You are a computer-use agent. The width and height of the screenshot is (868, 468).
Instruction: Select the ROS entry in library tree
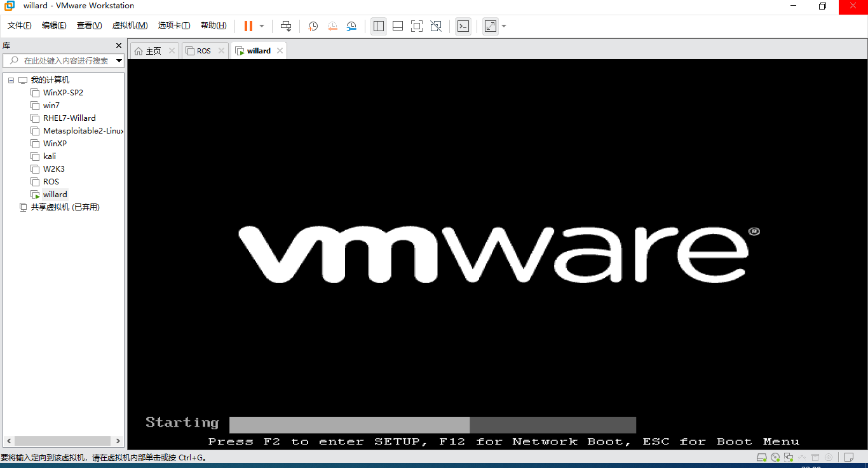click(51, 182)
